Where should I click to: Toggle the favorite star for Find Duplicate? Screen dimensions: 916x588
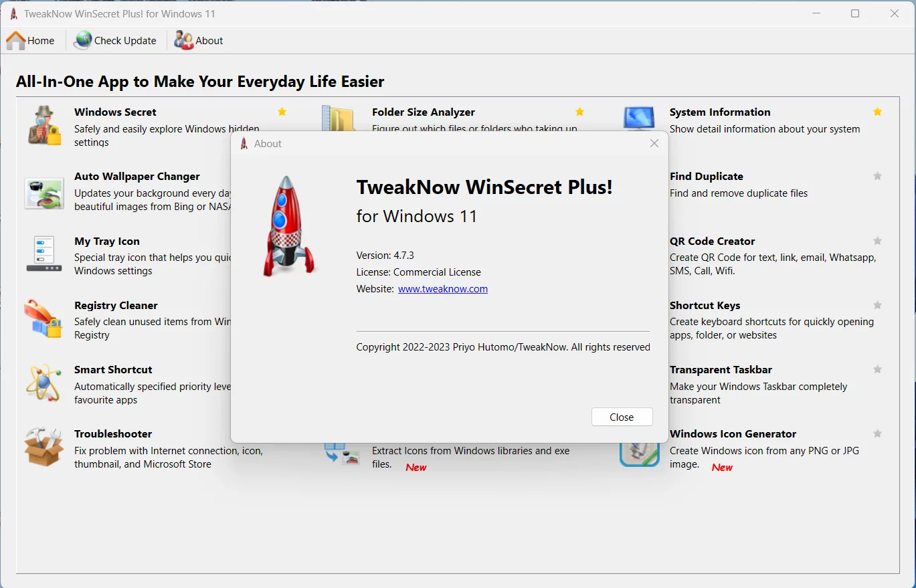click(x=878, y=176)
